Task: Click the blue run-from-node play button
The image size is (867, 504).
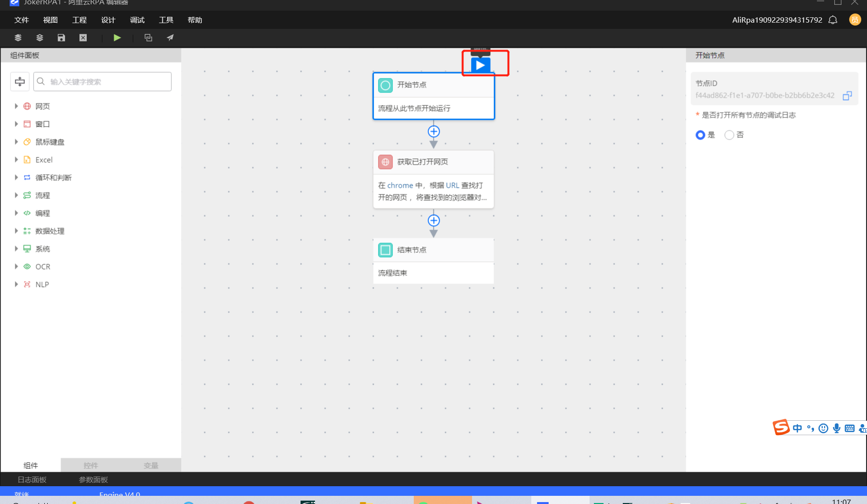Action: pyautogui.click(x=481, y=65)
